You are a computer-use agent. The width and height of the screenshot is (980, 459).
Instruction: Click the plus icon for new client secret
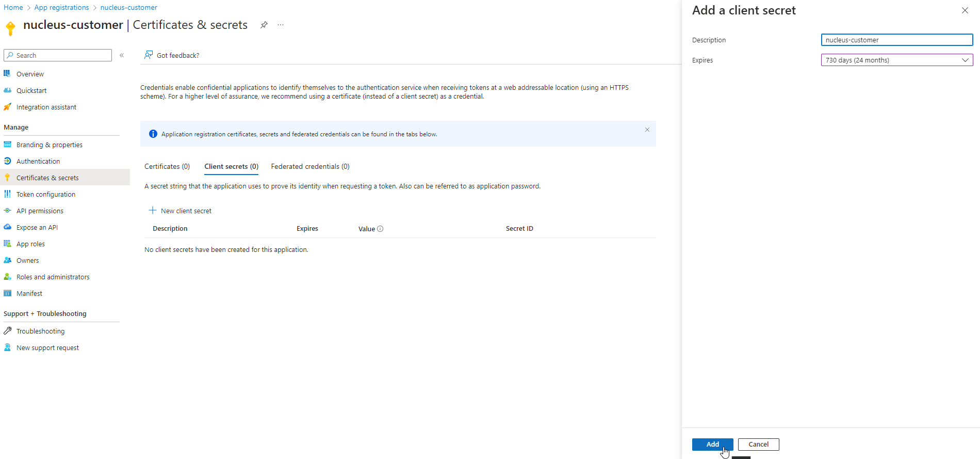[153, 210]
